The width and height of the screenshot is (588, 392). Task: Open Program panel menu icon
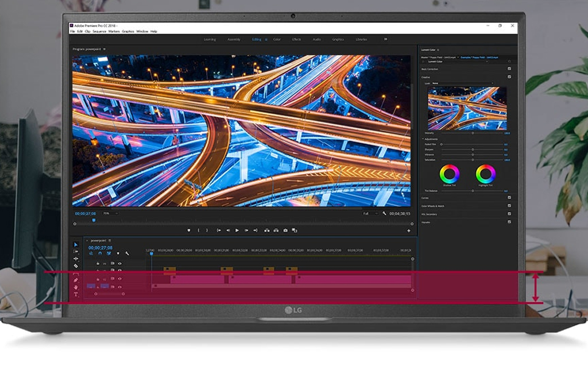click(105, 49)
